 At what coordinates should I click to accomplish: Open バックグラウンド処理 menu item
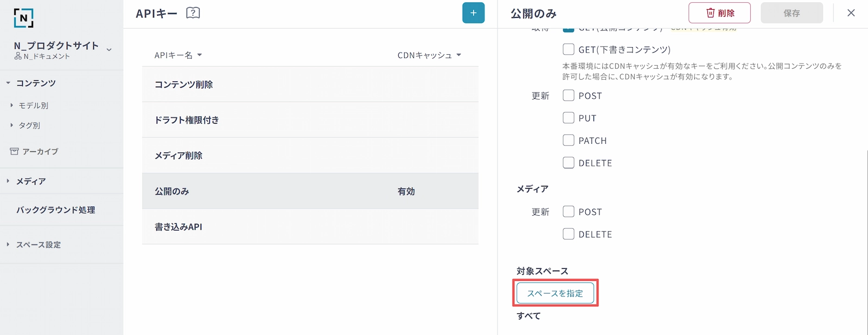[x=55, y=210]
